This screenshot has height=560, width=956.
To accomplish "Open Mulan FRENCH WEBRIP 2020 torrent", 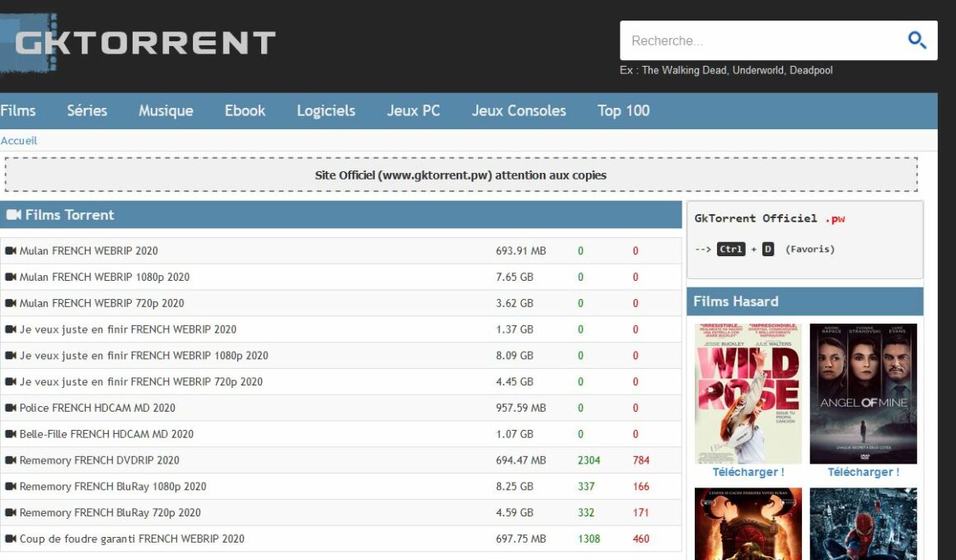I will tap(88, 250).
